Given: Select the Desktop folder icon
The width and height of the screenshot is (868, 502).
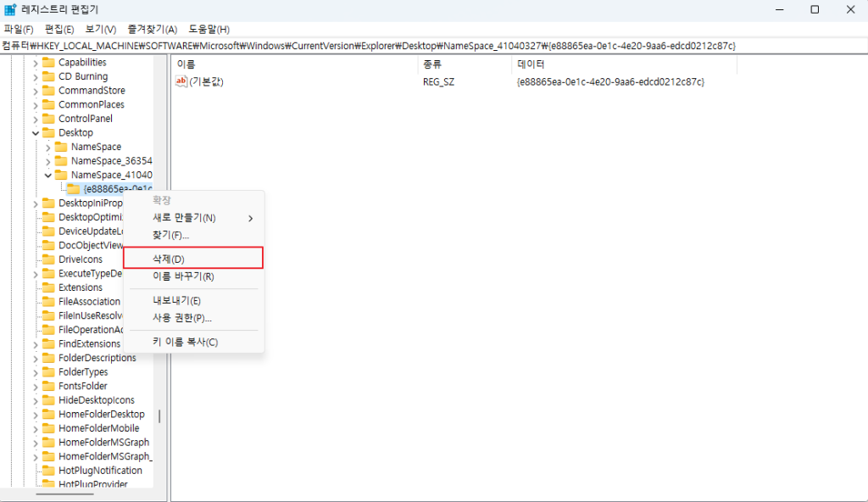Looking at the screenshot, I should (48, 132).
